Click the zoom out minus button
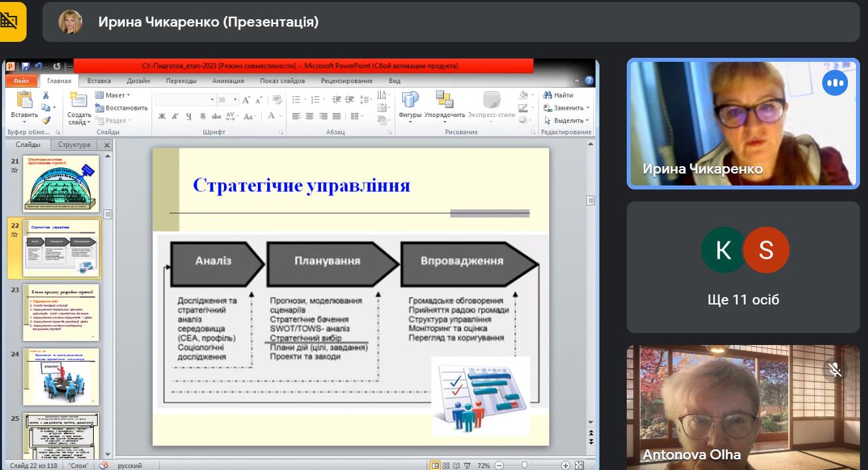Viewport: 868px width, 470px height. click(499, 465)
